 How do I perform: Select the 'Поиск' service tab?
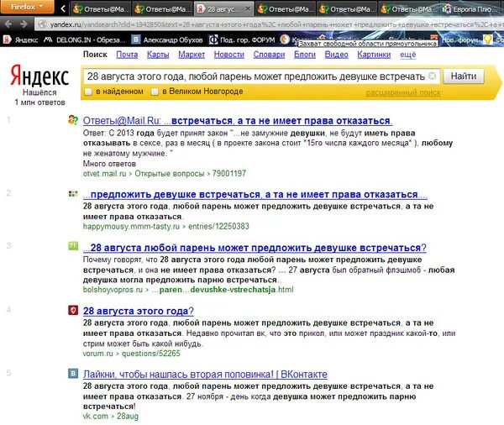95,55
